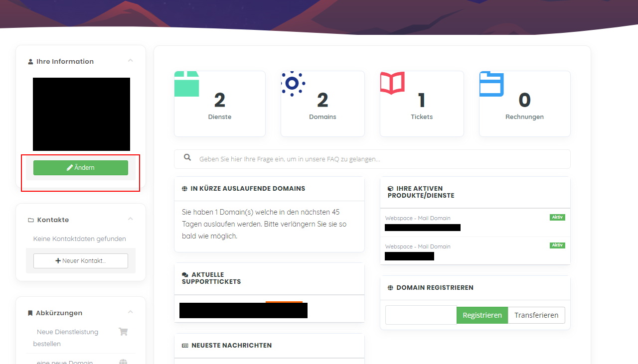Click chat icon in Aktuelle Supporttickets header
Viewport: 638px width, 364px height.
click(185, 275)
